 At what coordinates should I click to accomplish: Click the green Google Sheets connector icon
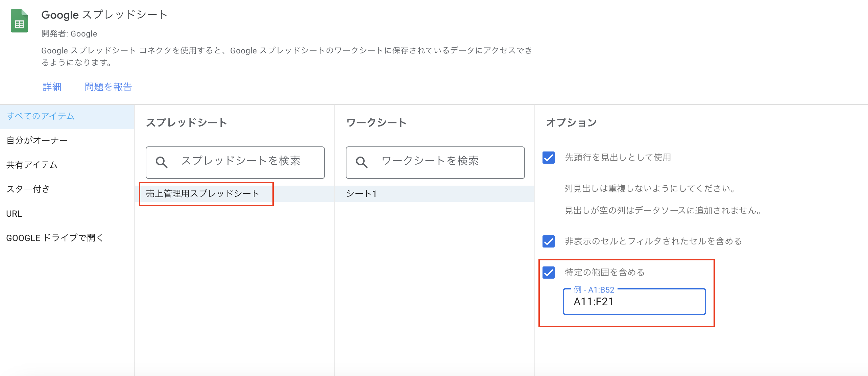(x=19, y=21)
